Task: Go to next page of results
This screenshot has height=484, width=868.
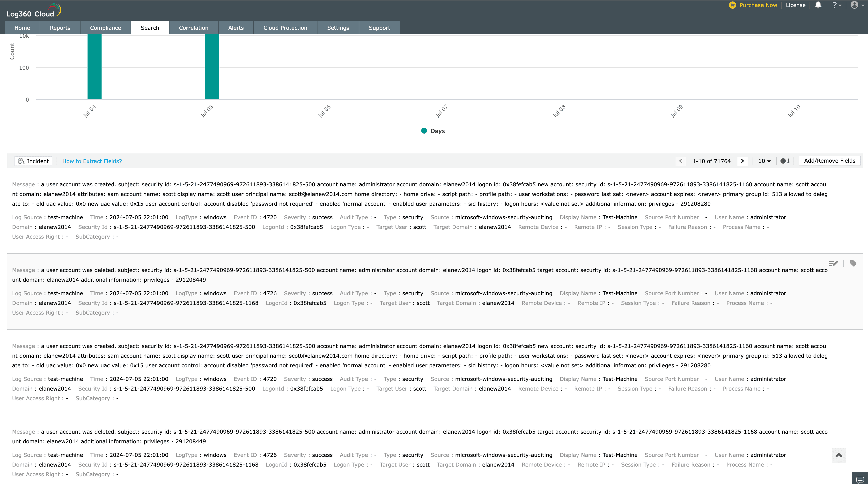Action: (742, 161)
